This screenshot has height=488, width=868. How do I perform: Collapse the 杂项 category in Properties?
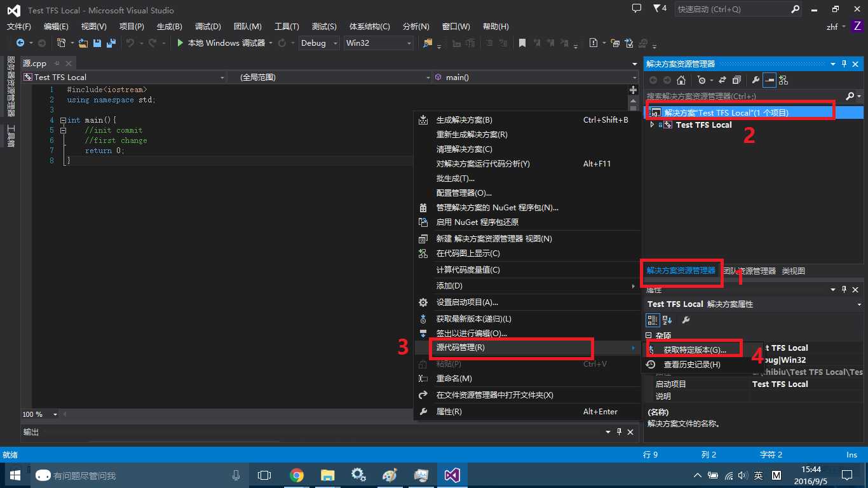649,335
